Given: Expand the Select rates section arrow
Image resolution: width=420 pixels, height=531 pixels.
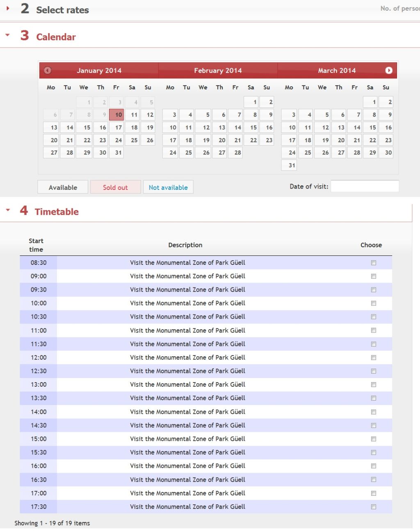Looking at the screenshot, I should coord(8,8).
